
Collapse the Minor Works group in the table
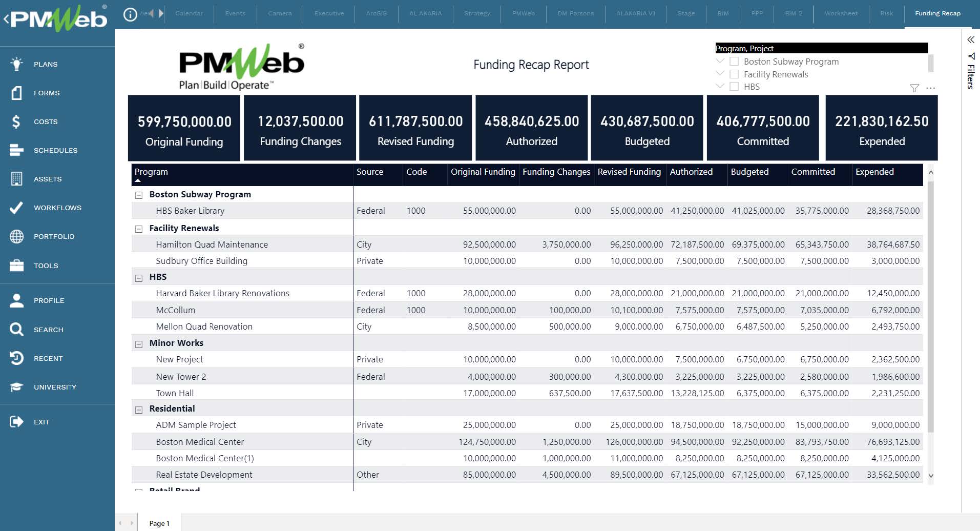pyautogui.click(x=138, y=343)
